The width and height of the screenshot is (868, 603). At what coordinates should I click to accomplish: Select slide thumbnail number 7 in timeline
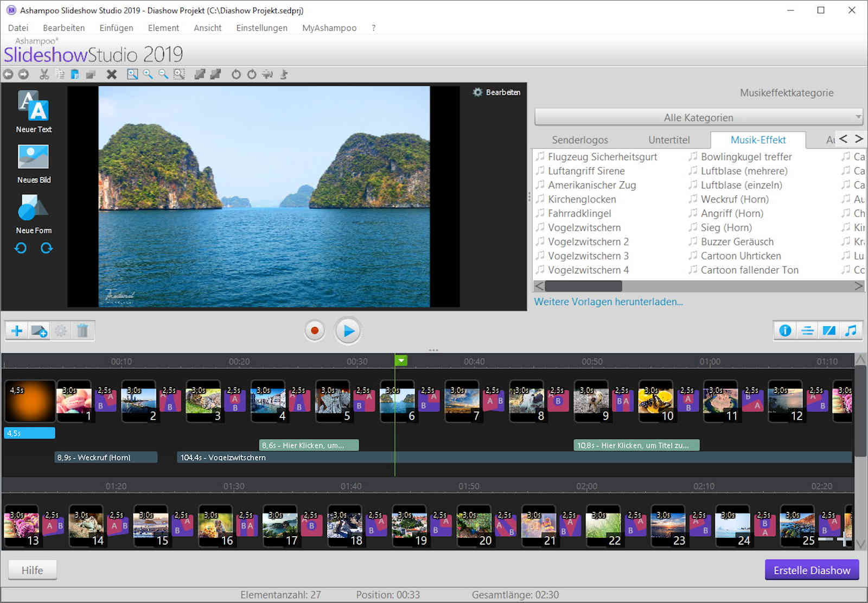click(x=462, y=402)
